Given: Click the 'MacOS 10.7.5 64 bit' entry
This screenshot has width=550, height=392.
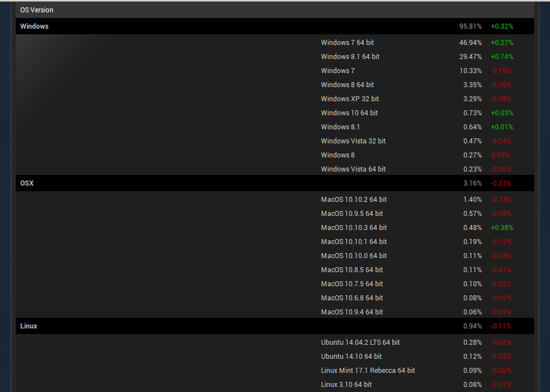Looking at the screenshot, I should pos(352,283).
